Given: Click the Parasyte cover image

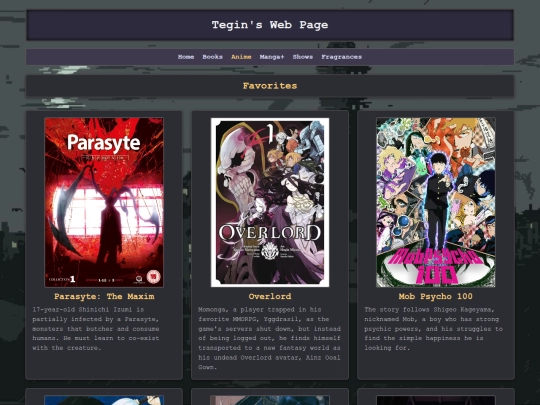Looking at the screenshot, I should tap(104, 202).
